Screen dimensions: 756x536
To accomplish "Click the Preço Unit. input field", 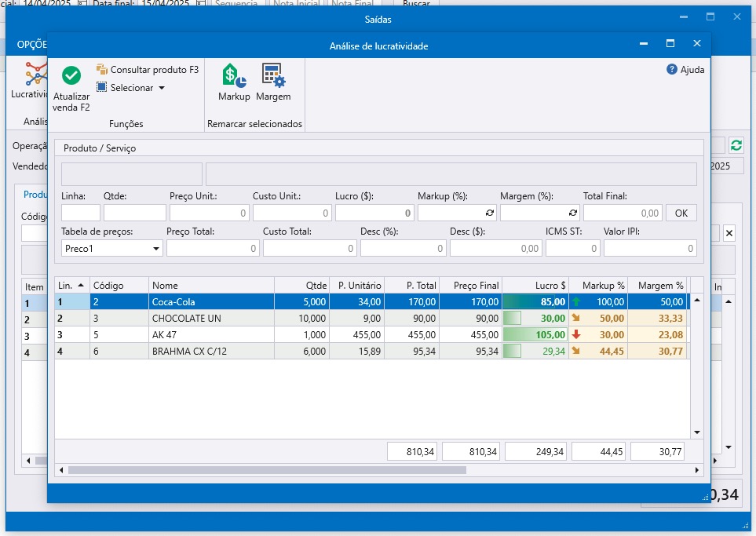I will pyautogui.click(x=210, y=213).
